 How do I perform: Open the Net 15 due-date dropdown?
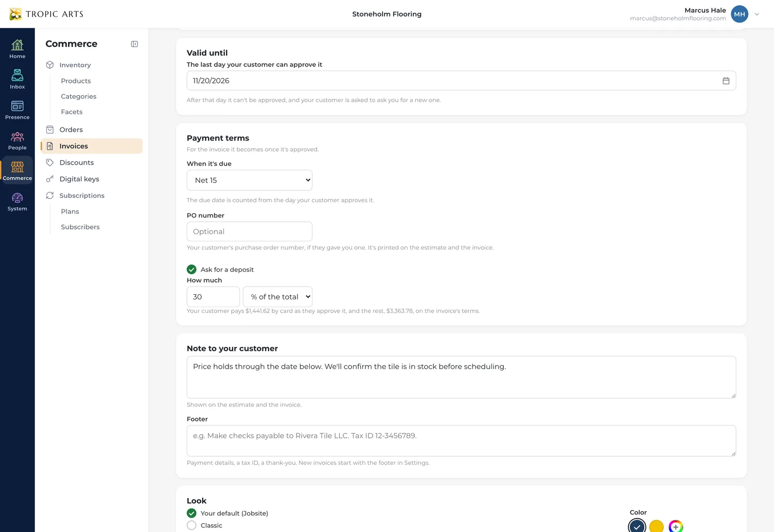pos(250,180)
